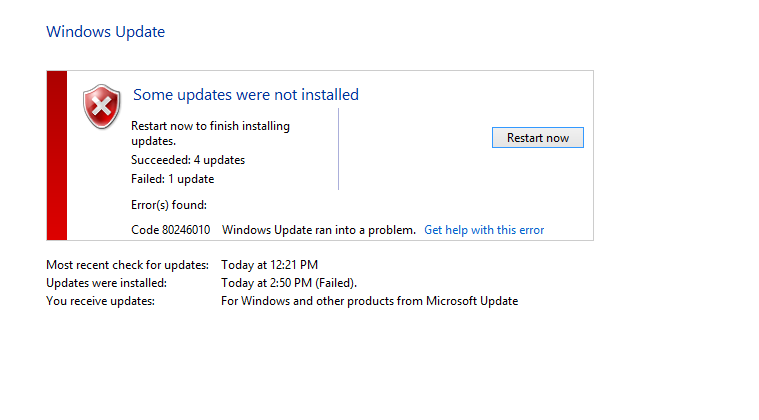The width and height of the screenshot is (759, 420).
Task: Click the red shield error icon
Action: pyautogui.click(x=102, y=107)
